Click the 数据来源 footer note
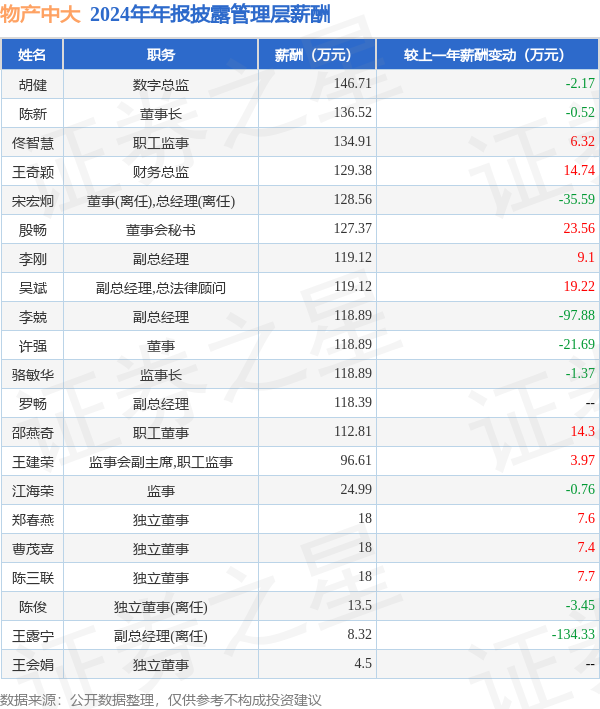The height and width of the screenshot is (709, 600). tap(161, 700)
